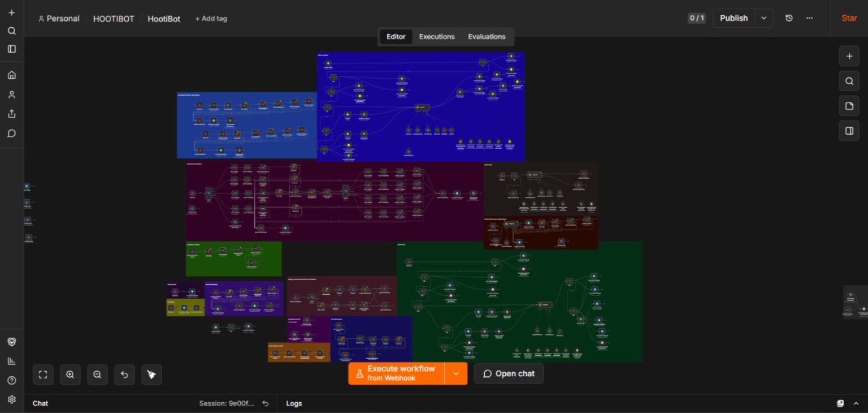The width and height of the screenshot is (868, 413).
Task: Select the bright green sticky note on canvas
Action: click(233, 259)
